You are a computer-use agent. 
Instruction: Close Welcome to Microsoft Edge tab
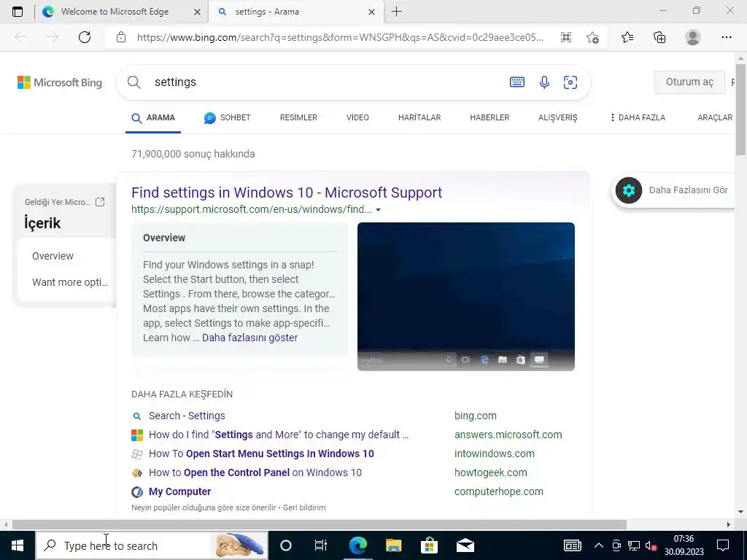(x=197, y=12)
